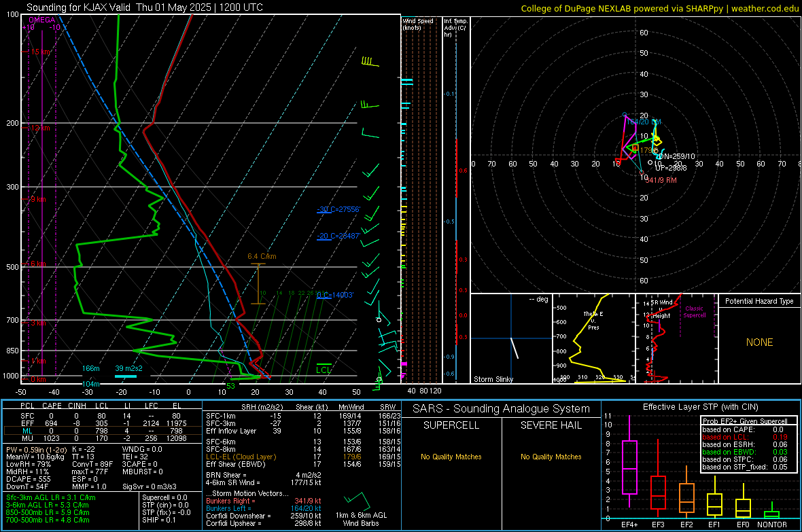802x532 pixels.
Task: Click the 'Corfidi Downshear =' label
Action: (x=239, y=516)
